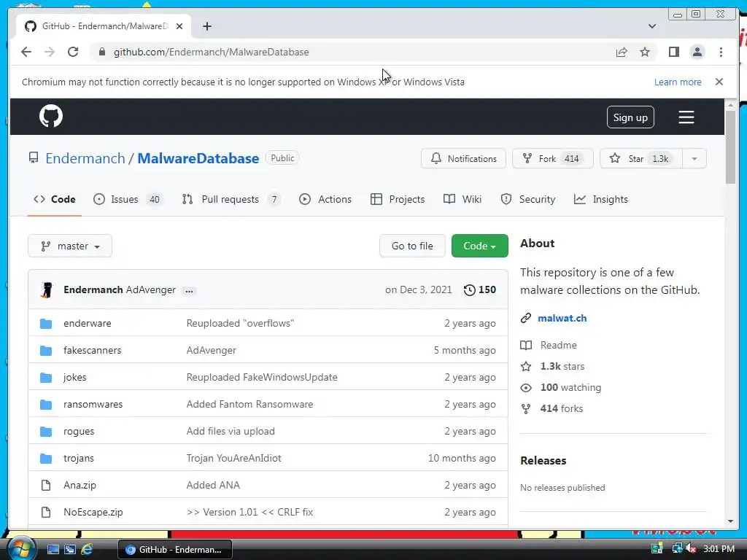This screenshot has height=560, width=747.
Task: Open the ransomwares folder
Action: pyautogui.click(x=93, y=404)
